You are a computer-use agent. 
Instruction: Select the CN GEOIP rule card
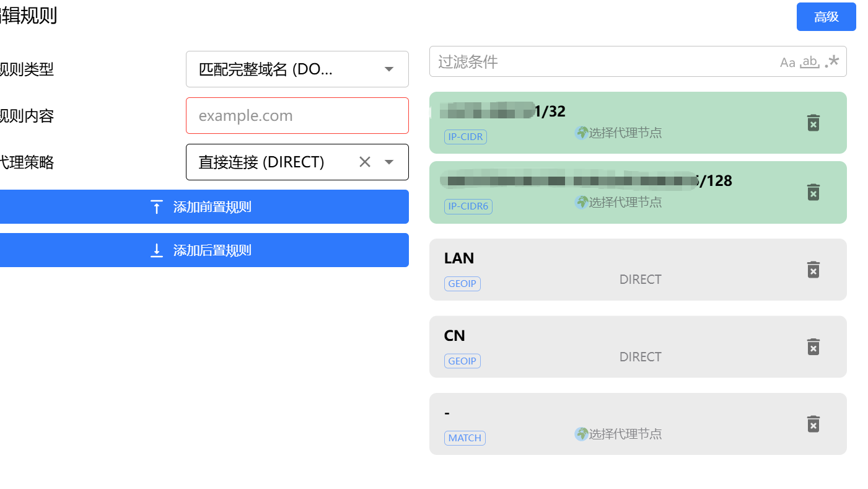pos(638,346)
